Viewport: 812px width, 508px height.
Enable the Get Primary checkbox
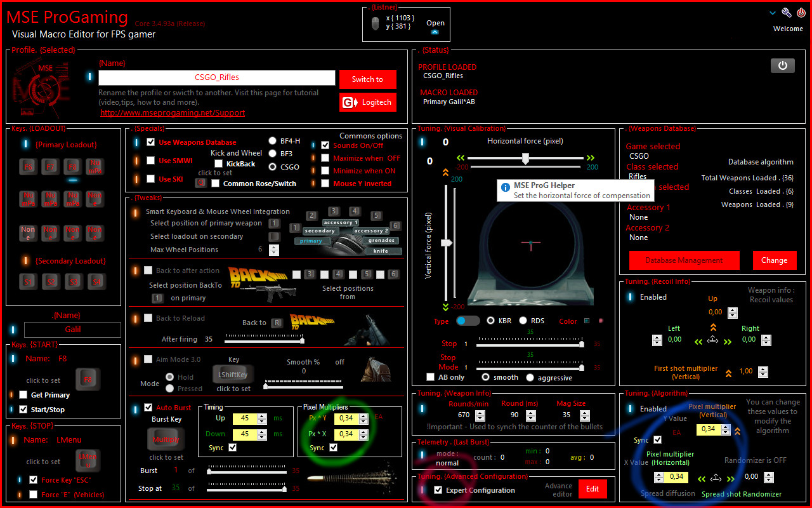[x=23, y=395]
